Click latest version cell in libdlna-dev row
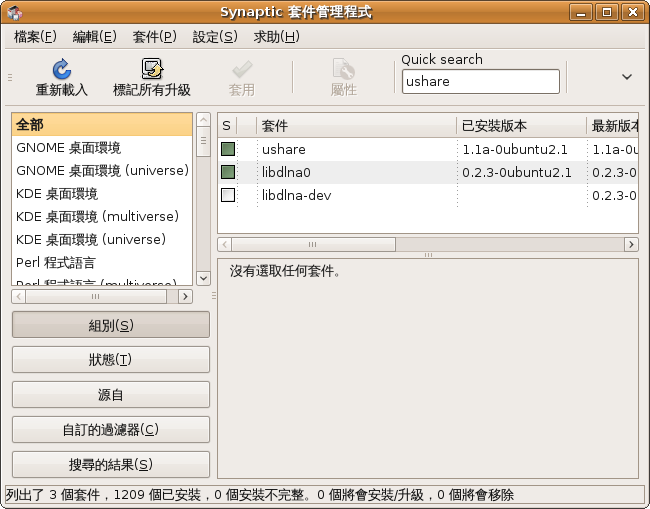The image size is (650, 509). [x=614, y=195]
